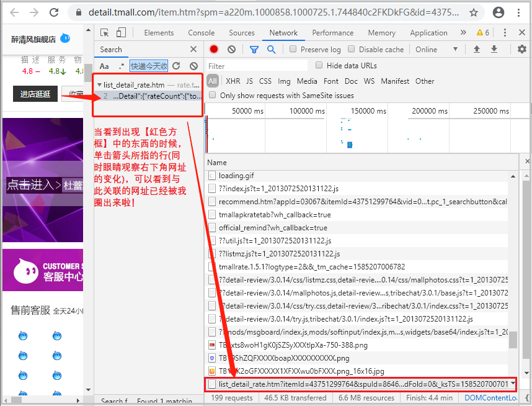The image size is (532, 406).
Task: Open the Online throttling dropdown
Action: 437,50
